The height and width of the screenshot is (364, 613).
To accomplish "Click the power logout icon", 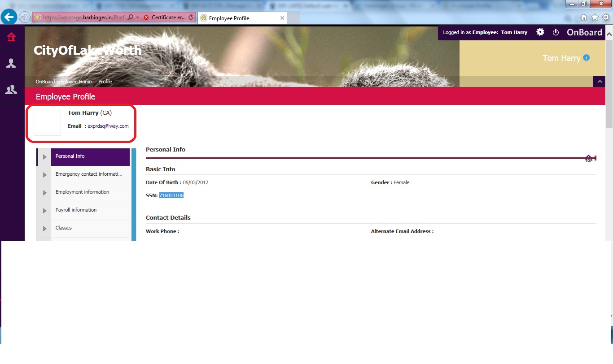I will (556, 32).
